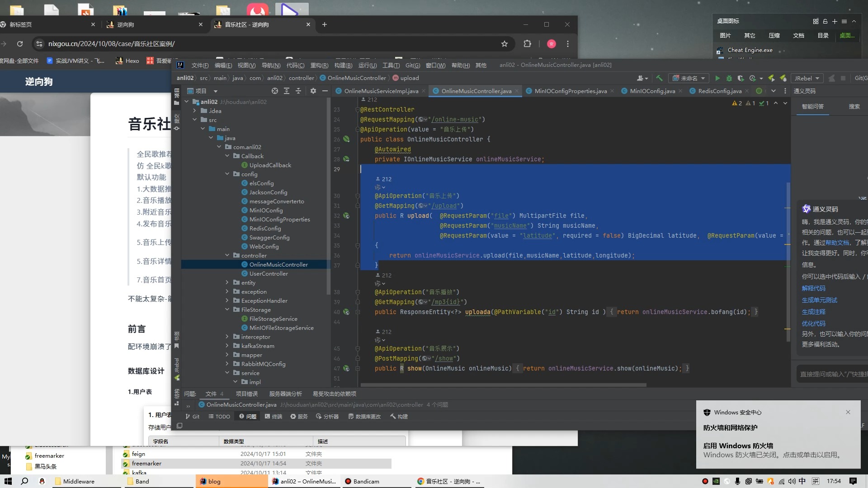This screenshot has width=868, height=488.
Task: Close the RedisConfig.java editor tab
Action: point(746,91)
